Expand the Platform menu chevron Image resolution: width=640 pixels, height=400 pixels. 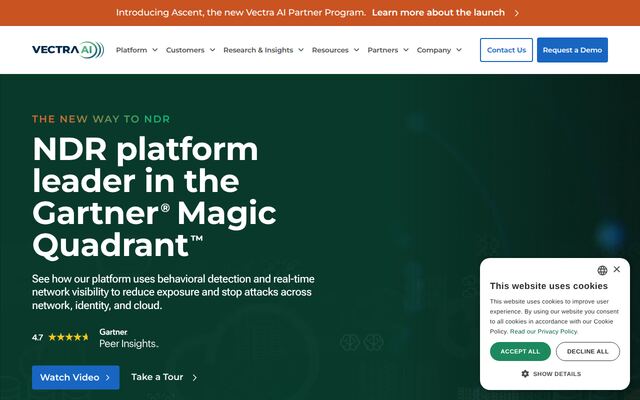click(x=155, y=50)
